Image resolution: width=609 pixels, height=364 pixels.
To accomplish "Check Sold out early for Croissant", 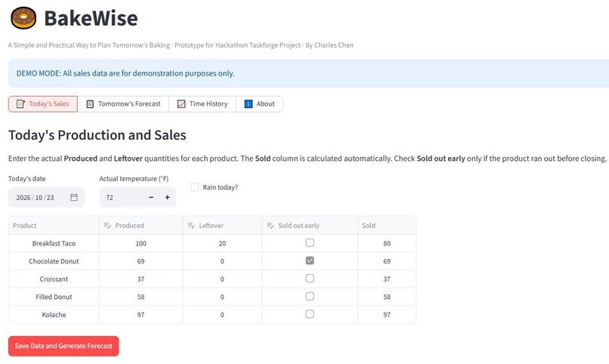I will (310, 279).
